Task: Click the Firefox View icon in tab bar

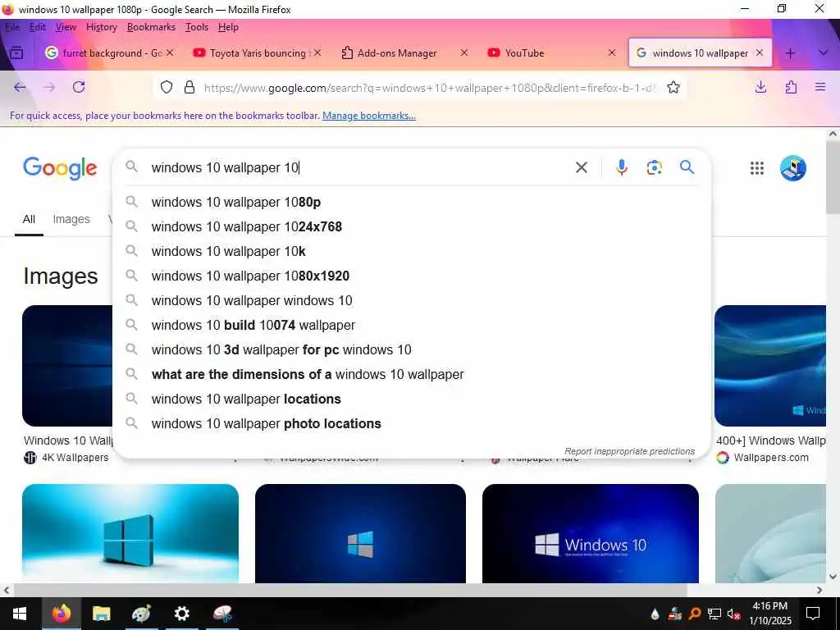Action: tap(16, 53)
